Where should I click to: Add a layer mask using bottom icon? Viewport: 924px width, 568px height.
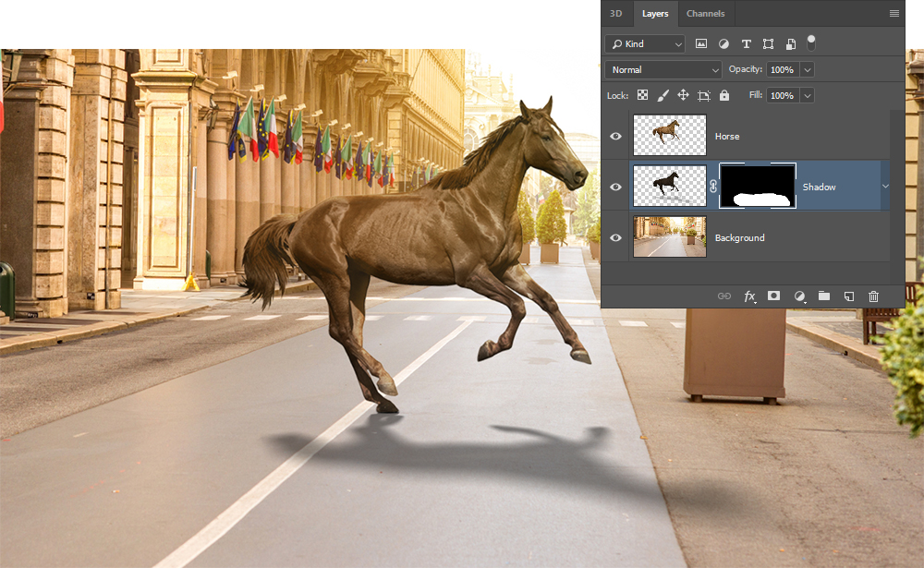(774, 296)
